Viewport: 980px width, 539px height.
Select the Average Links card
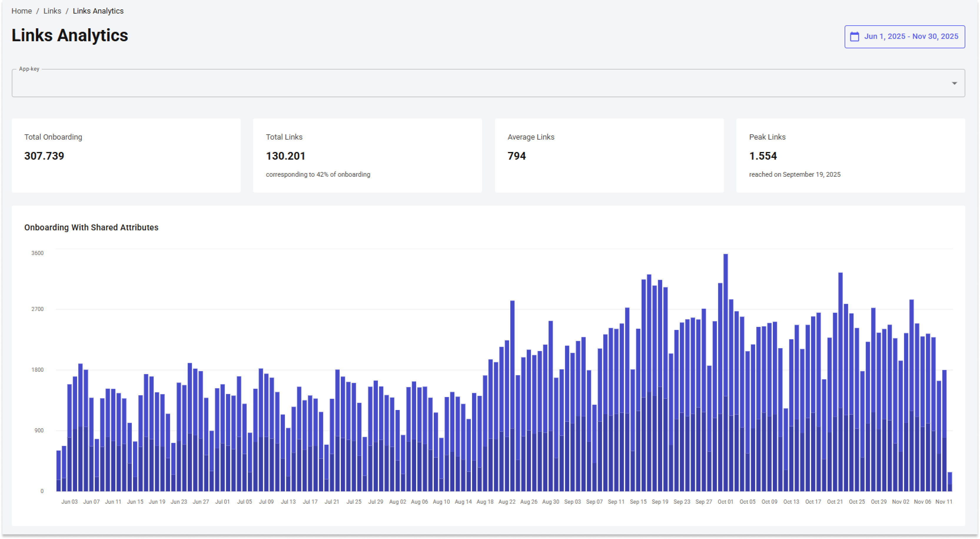coord(609,155)
